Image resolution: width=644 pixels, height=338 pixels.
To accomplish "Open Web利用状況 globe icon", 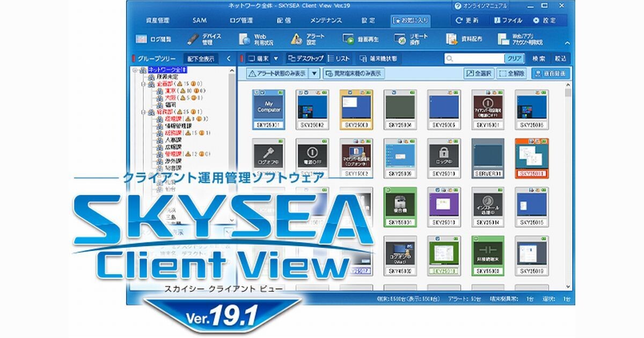I will tap(245, 39).
